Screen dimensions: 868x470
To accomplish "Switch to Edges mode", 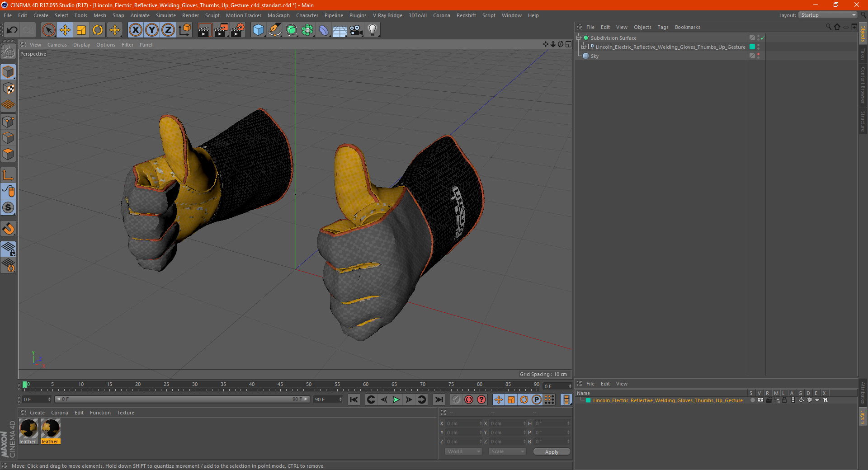I will (x=8, y=138).
